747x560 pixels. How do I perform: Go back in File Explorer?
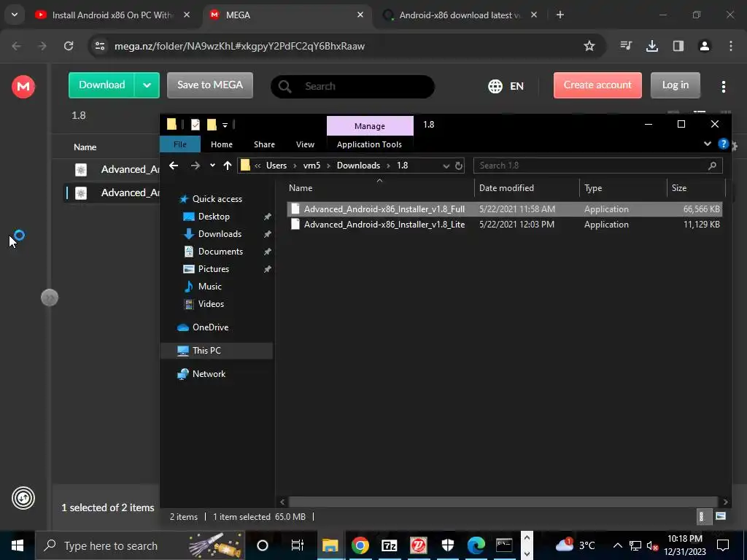(x=174, y=166)
